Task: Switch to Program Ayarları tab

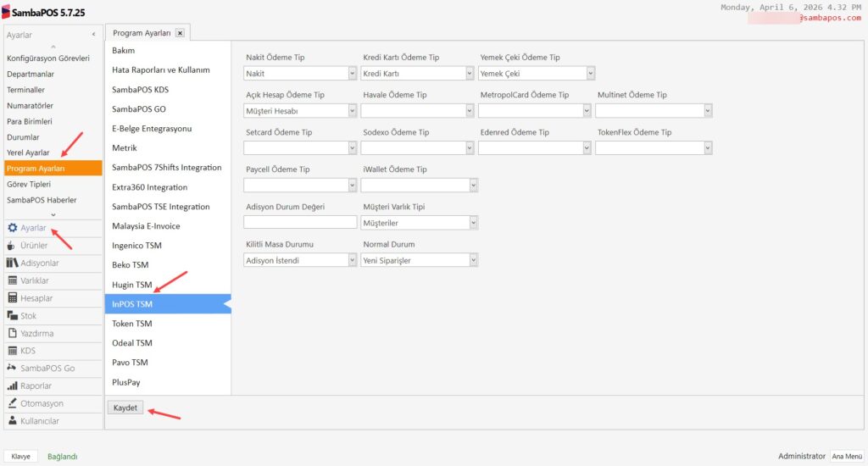Action: (x=140, y=33)
